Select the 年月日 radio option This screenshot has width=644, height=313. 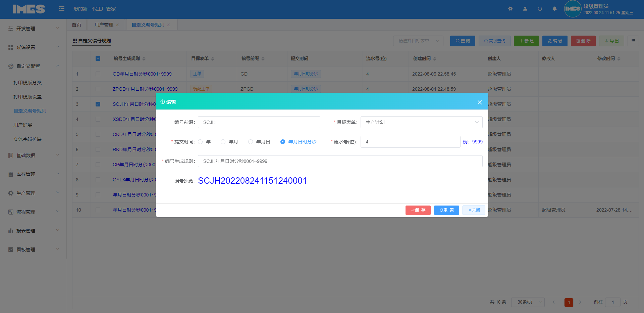(x=251, y=142)
